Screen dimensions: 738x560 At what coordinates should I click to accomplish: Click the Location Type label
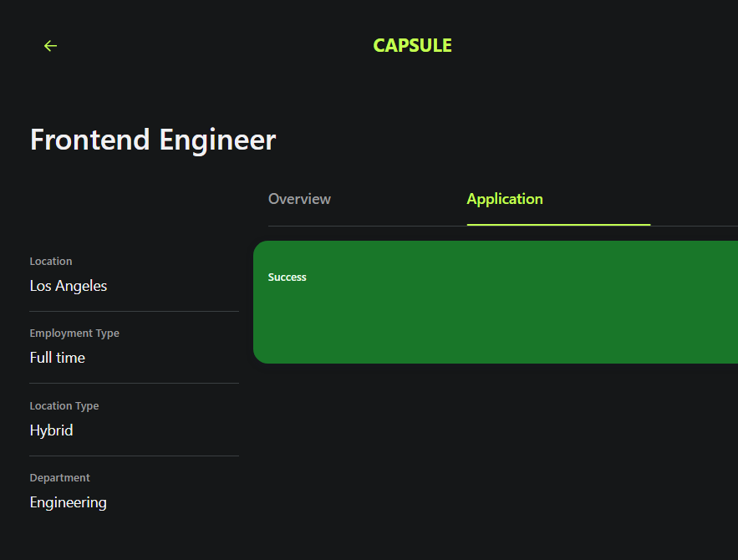coord(64,406)
